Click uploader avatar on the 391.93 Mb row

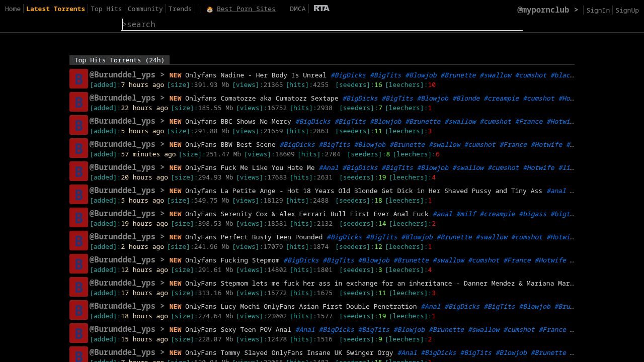pos(78,79)
